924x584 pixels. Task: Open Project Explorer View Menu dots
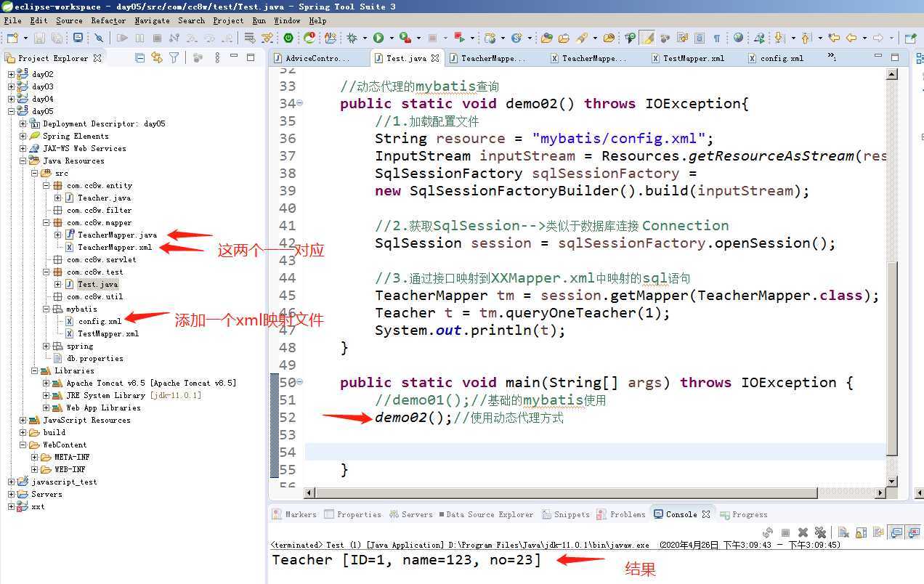(x=217, y=58)
